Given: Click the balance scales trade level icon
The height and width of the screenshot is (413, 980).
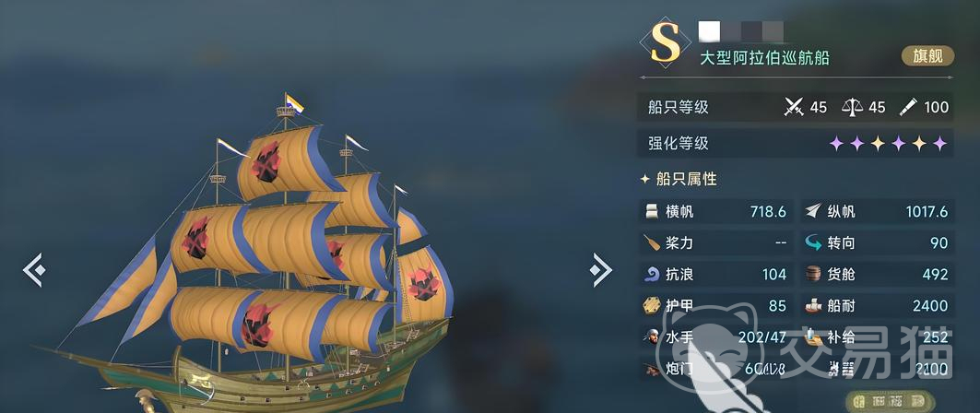Looking at the screenshot, I should 852,108.
